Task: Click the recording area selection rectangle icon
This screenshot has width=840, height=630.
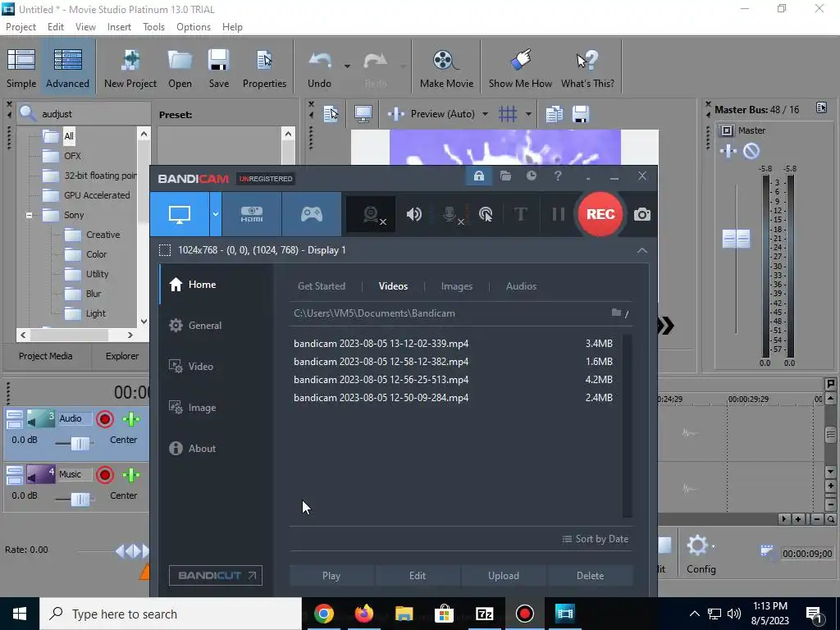Action: click(x=165, y=250)
